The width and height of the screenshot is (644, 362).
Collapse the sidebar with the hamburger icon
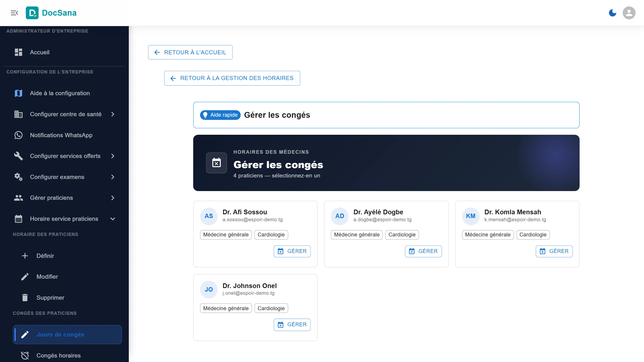pos(15,13)
